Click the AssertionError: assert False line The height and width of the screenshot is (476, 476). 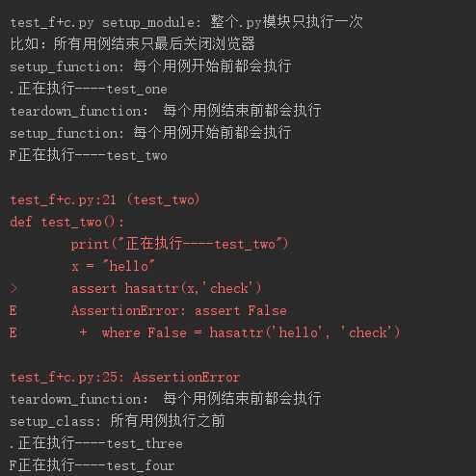[x=179, y=310]
